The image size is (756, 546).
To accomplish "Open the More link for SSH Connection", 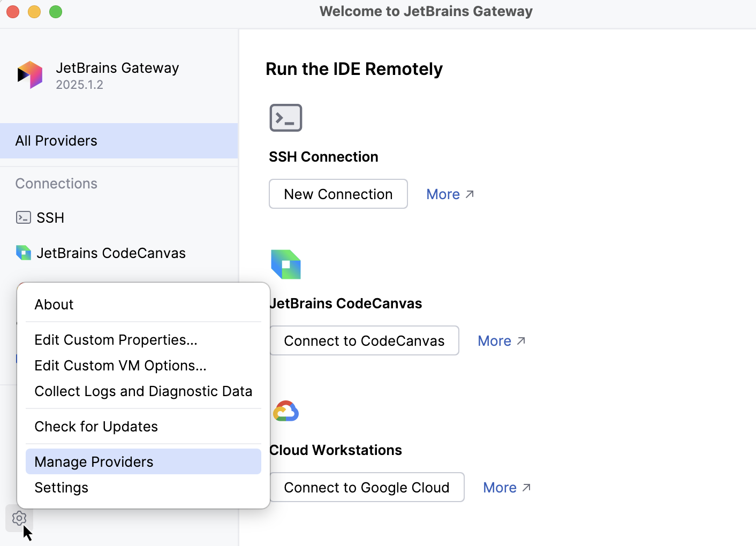I will pyautogui.click(x=443, y=194).
